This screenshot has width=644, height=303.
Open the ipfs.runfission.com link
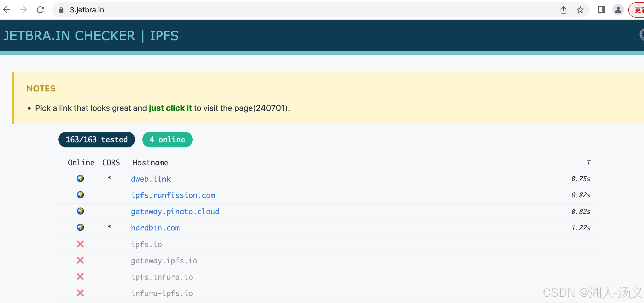173,195
